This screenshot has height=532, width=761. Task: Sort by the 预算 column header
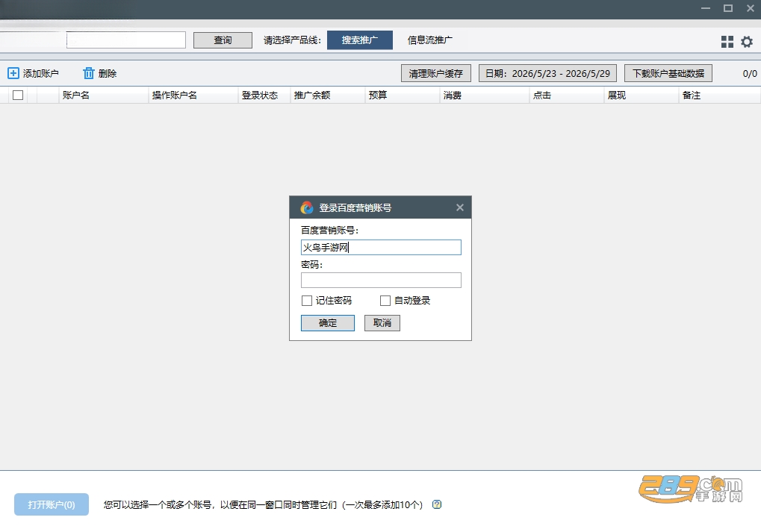pyautogui.click(x=402, y=95)
